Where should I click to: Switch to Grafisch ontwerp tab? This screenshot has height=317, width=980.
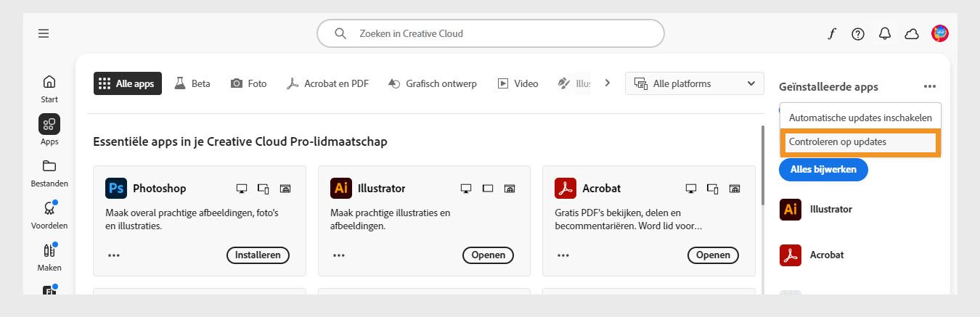tap(433, 83)
